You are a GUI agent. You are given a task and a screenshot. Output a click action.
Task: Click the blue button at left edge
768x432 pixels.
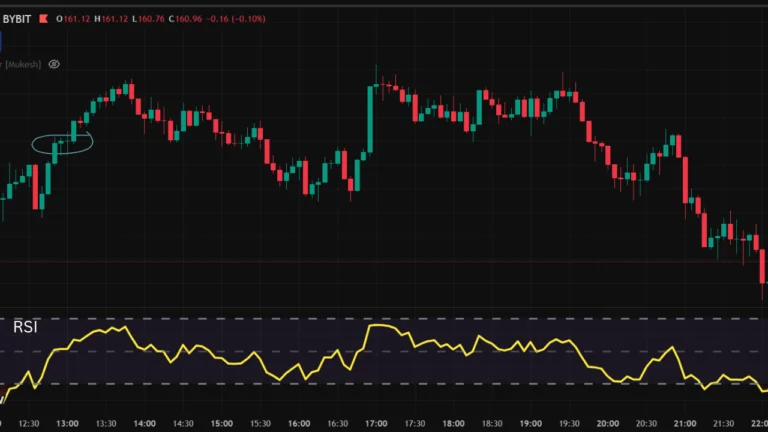(x=1, y=41)
